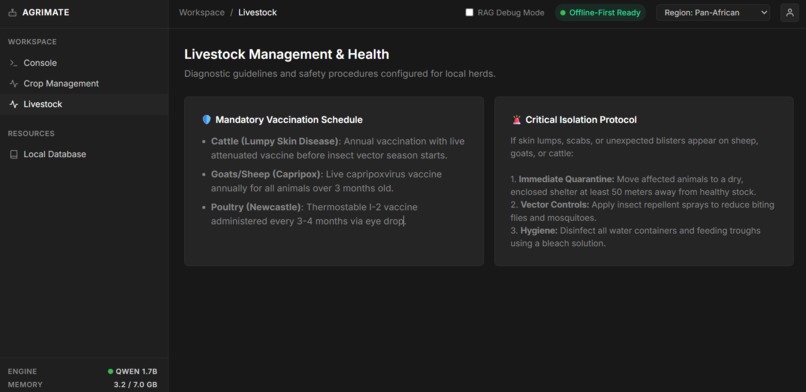806x392 pixels.
Task: Click the Hygiene step
Action: point(635,237)
